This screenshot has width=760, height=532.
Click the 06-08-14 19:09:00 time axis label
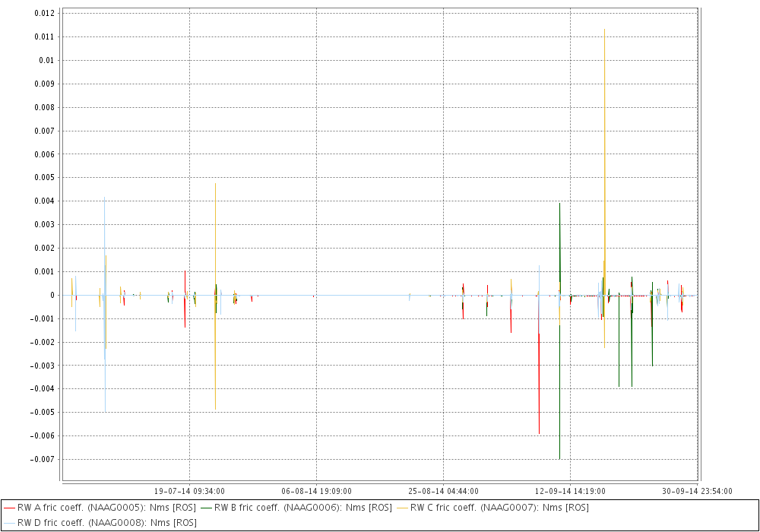pos(316,491)
